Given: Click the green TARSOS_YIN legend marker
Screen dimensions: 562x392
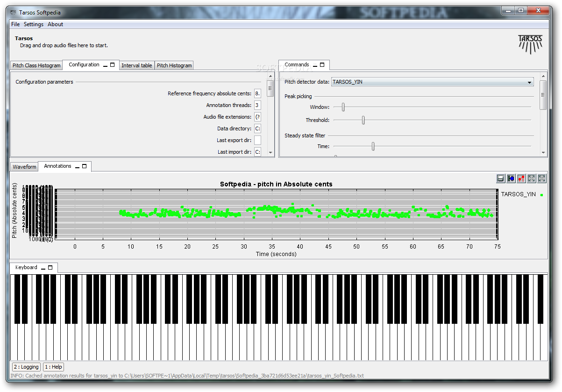Looking at the screenshot, I should click(x=541, y=194).
